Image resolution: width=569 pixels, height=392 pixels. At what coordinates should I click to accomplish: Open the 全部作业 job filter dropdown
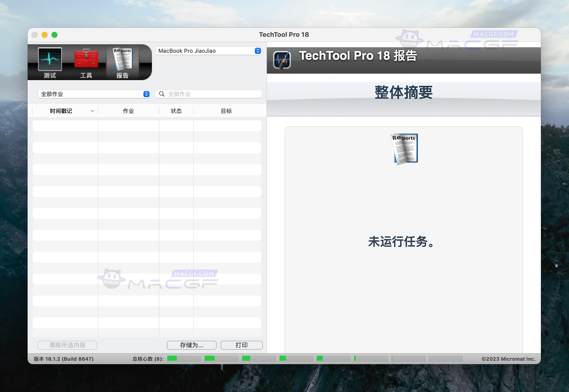point(94,94)
